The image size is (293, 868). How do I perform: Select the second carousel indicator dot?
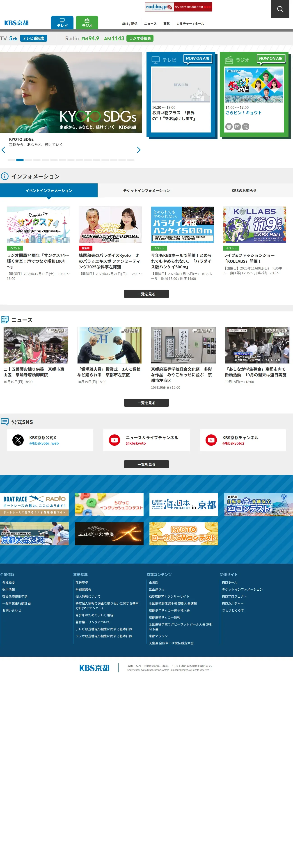point(20,160)
